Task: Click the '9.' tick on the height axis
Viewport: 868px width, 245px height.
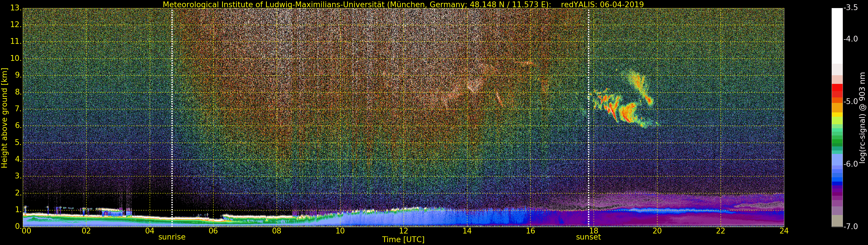Action: [18, 75]
